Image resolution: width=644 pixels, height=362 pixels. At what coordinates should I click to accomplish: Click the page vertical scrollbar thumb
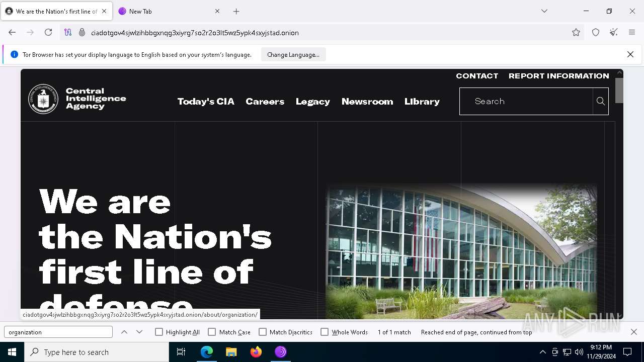coord(619,90)
